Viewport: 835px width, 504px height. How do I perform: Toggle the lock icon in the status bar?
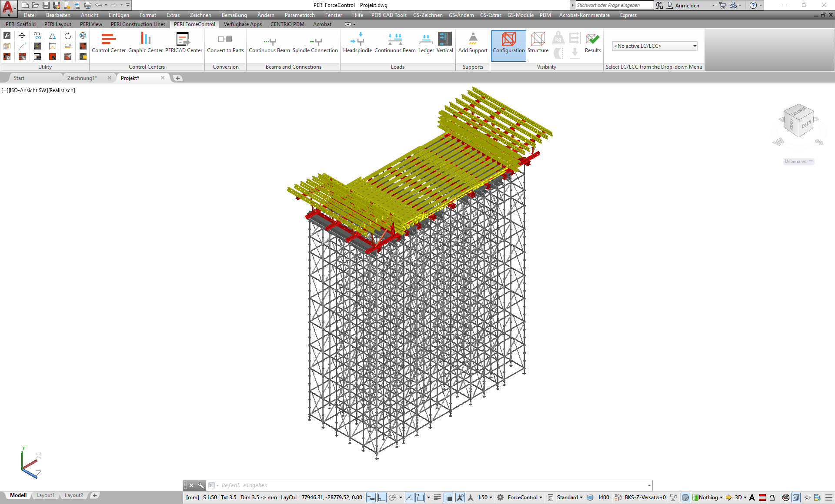coord(772,497)
